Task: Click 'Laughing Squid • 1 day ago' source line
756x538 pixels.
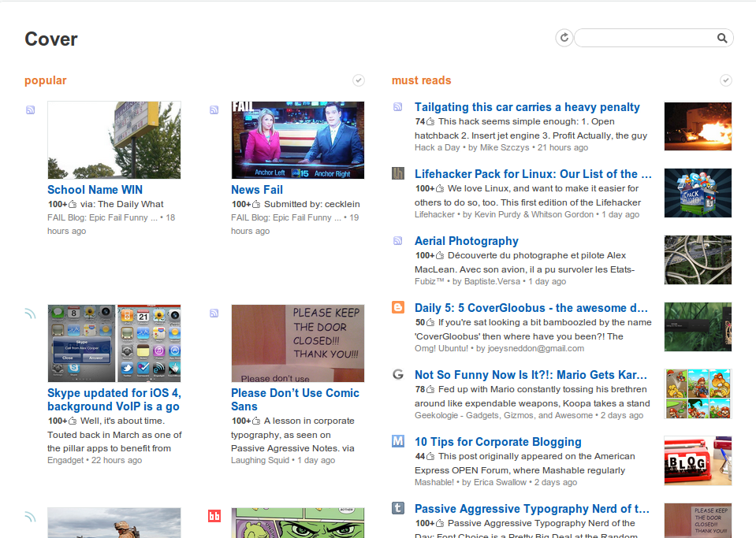Action: click(283, 460)
